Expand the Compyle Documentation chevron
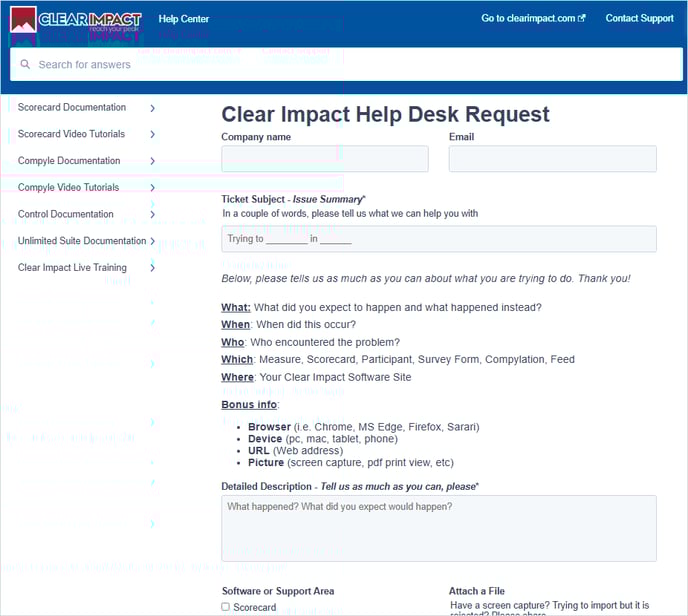 (x=152, y=161)
